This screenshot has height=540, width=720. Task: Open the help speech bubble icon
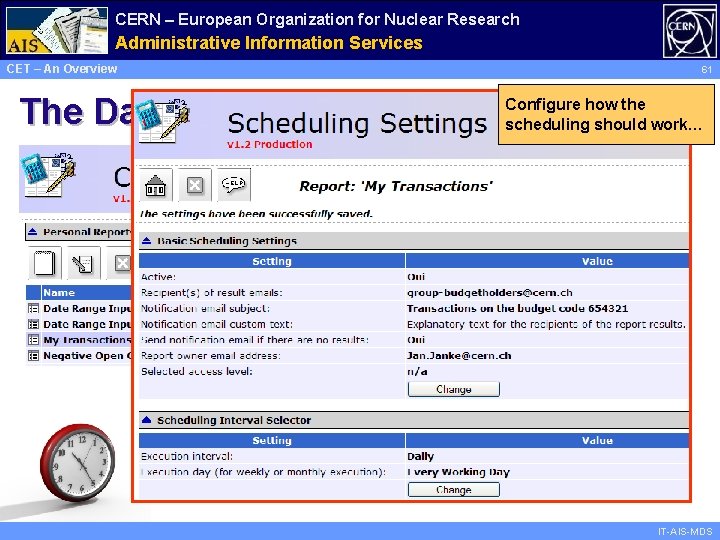point(234,185)
